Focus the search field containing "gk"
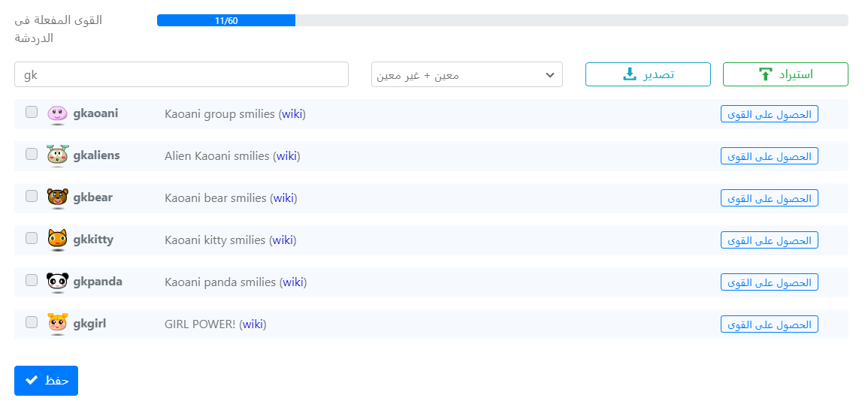The width and height of the screenshot is (868, 404). 181,74
